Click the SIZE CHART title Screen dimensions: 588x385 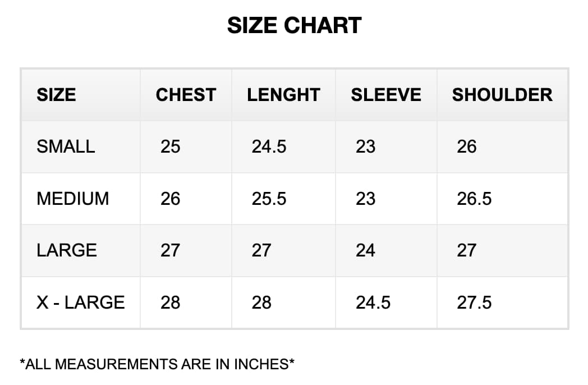tap(294, 26)
